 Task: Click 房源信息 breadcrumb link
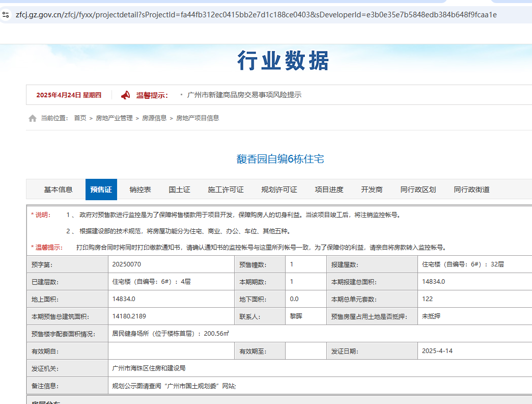tap(154, 118)
